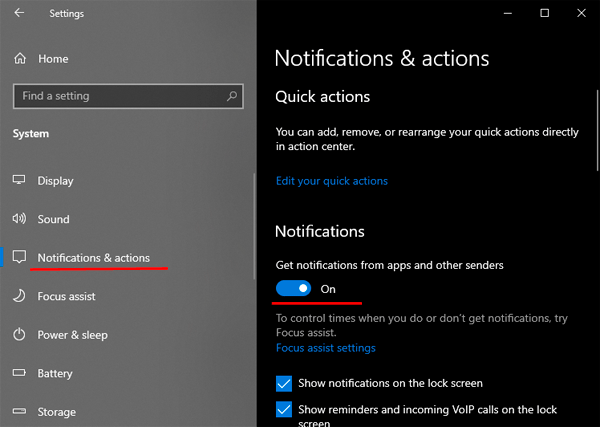Click the back arrow icon
Screen dimensions: 600x427
click(20, 14)
